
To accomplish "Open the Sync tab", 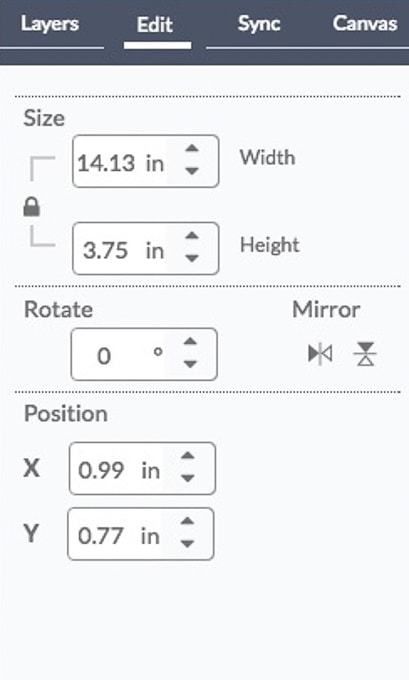I will pos(259,24).
